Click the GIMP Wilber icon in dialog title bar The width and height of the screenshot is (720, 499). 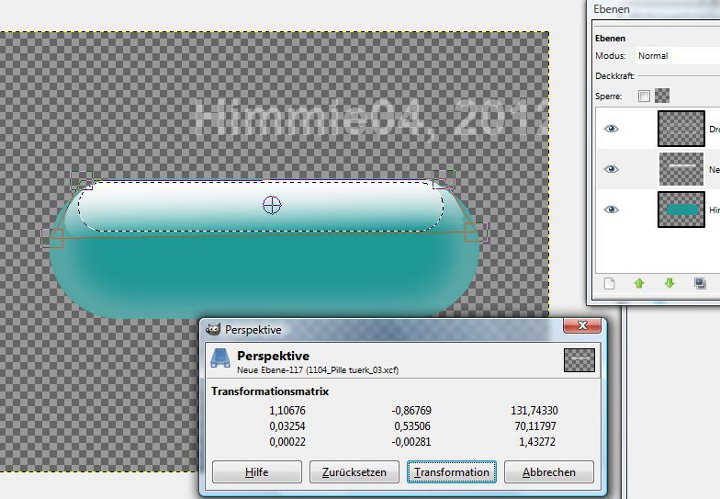coord(213,329)
